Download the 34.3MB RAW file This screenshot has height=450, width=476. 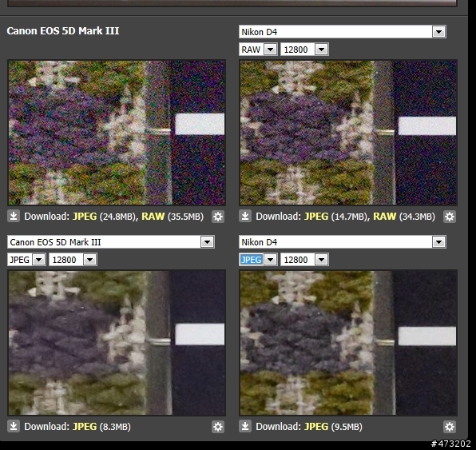tap(384, 217)
